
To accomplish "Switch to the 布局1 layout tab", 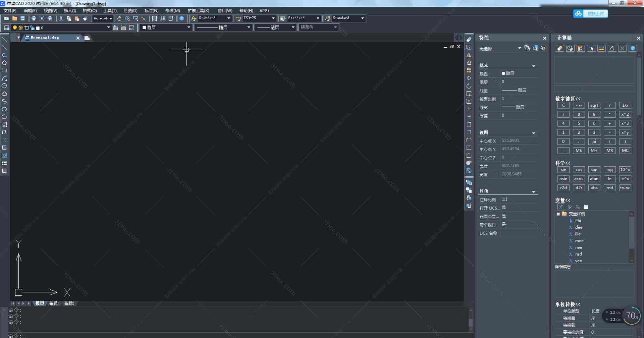I will point(54,303).
